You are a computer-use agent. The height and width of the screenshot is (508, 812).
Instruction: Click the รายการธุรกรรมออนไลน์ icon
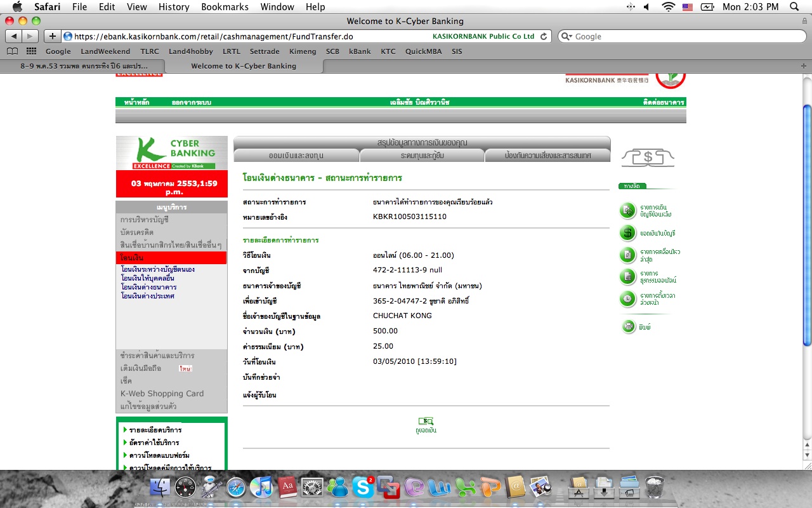pyautogui.click(x=627, y=277)
